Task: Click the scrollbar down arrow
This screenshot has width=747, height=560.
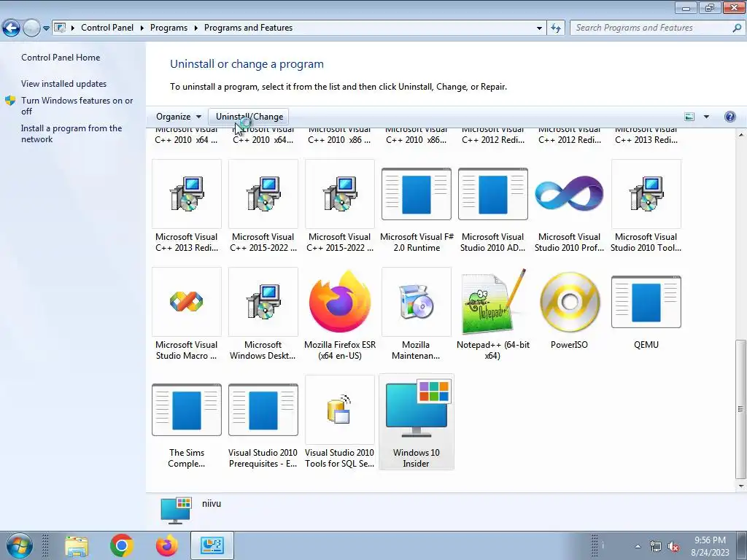Action: pyautogui.click(x=740, y=486)
